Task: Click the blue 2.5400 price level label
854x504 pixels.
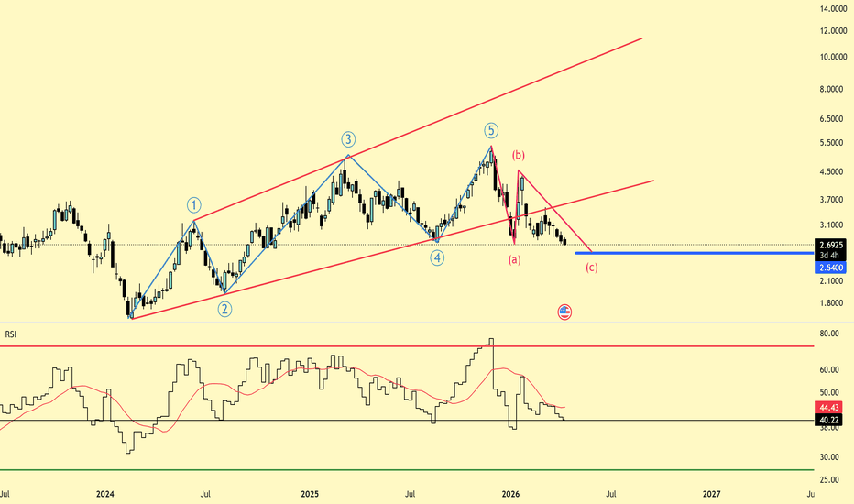Action: pyautogui.click(x=830, y=268)
